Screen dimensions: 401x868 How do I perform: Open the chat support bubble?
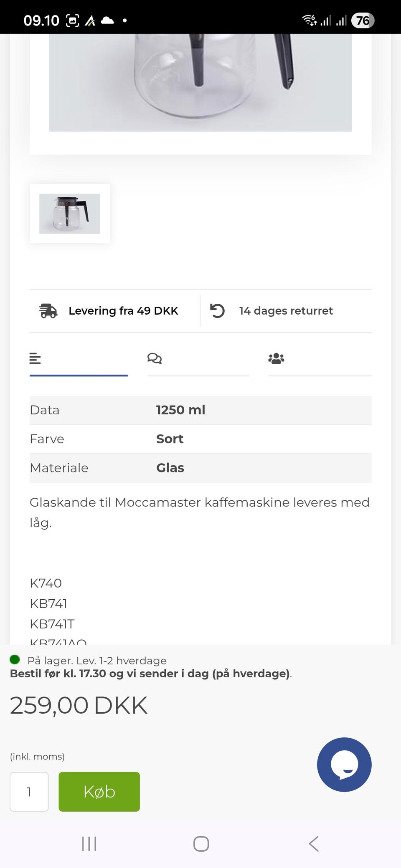point(344,765)
